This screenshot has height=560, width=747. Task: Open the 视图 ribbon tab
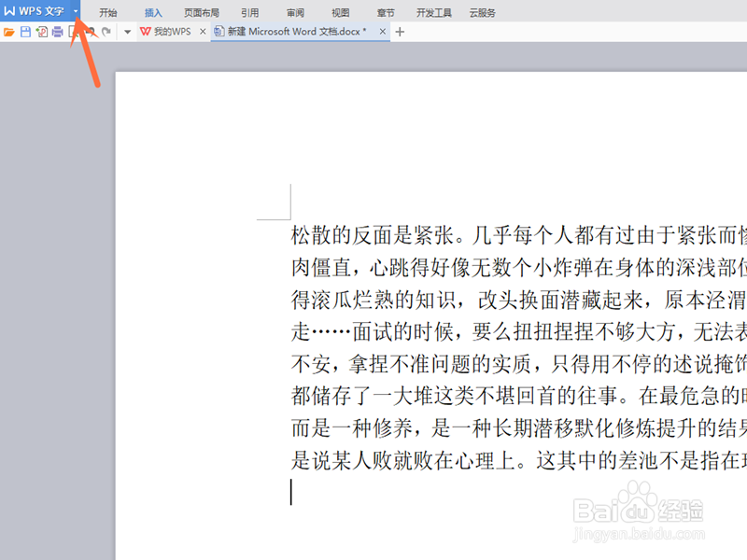[x=340, y=13]
